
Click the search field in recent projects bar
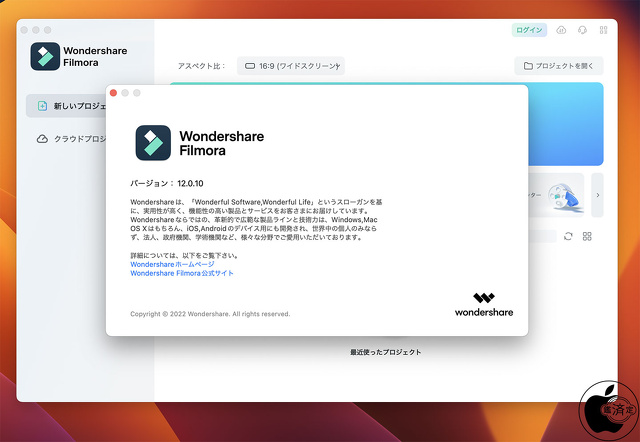coord(542,236)
